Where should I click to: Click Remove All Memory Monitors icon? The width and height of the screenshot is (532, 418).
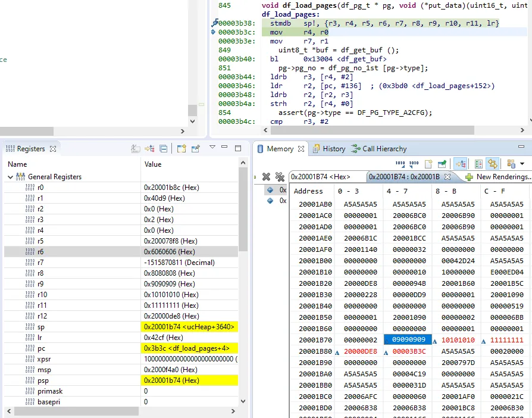click(x=280, y=177)
